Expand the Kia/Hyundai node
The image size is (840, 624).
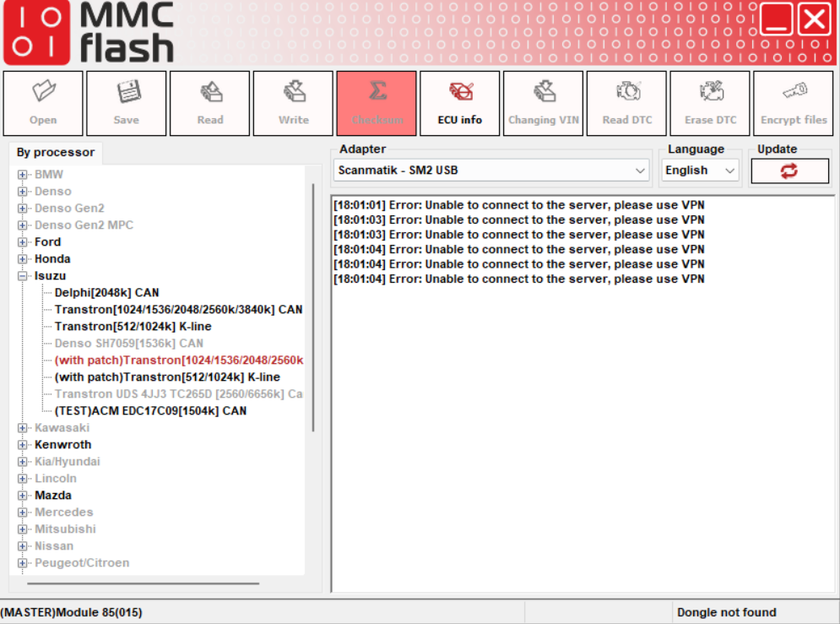[x=22, y=462]
